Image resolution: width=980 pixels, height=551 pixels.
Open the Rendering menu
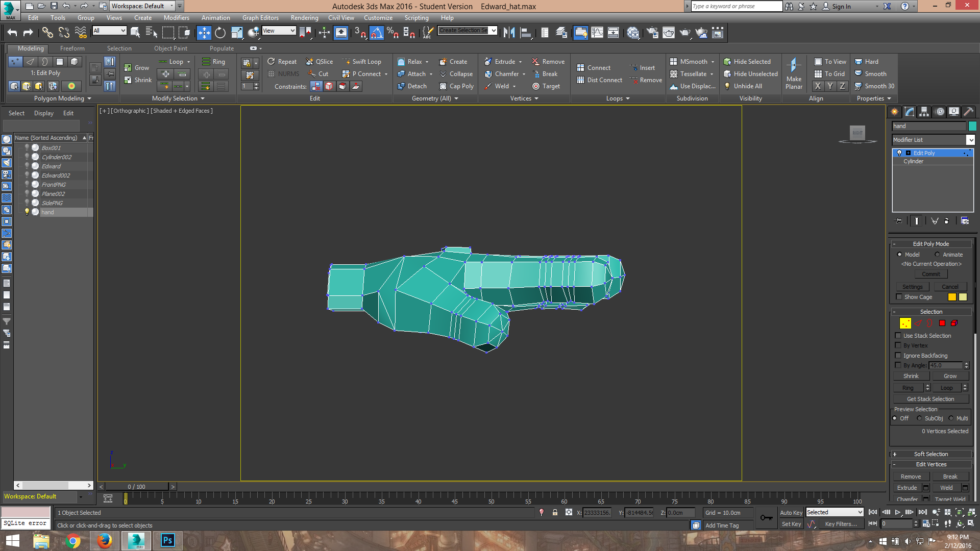(304, 18)
